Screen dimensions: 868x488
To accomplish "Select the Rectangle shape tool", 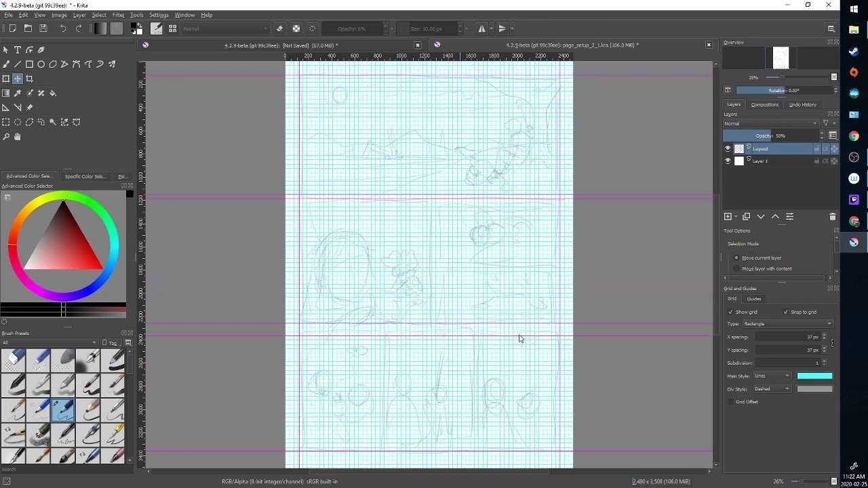I will point(29,64).
